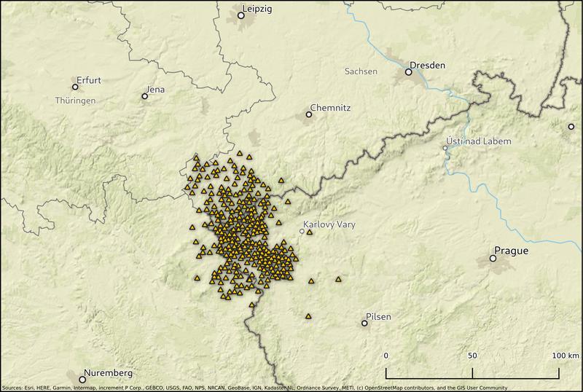The height and width of the screenshot is (392, 583).
Task: Click the Dresden city marker circle
Action: click(x=408, y=72)
